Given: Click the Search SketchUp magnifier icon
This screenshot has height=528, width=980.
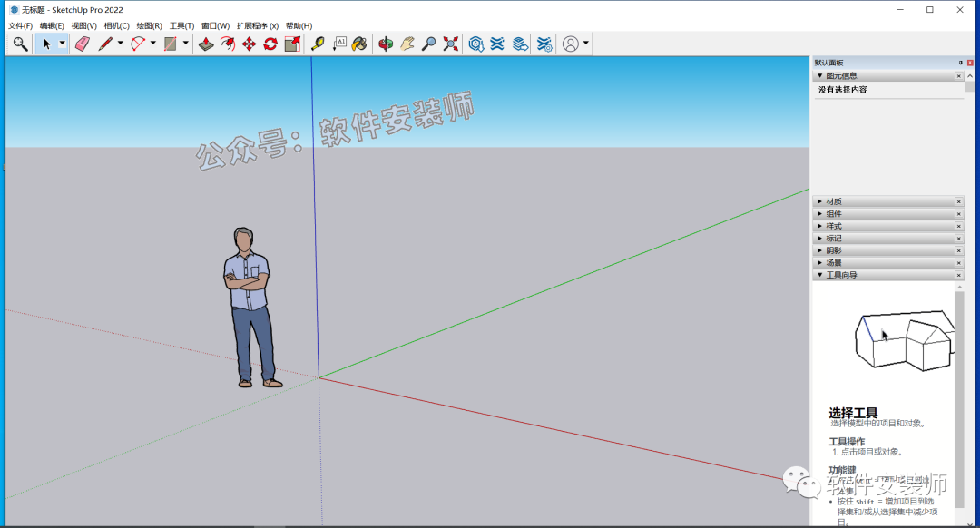Looking at the screenshot, I should click(20, 44).
